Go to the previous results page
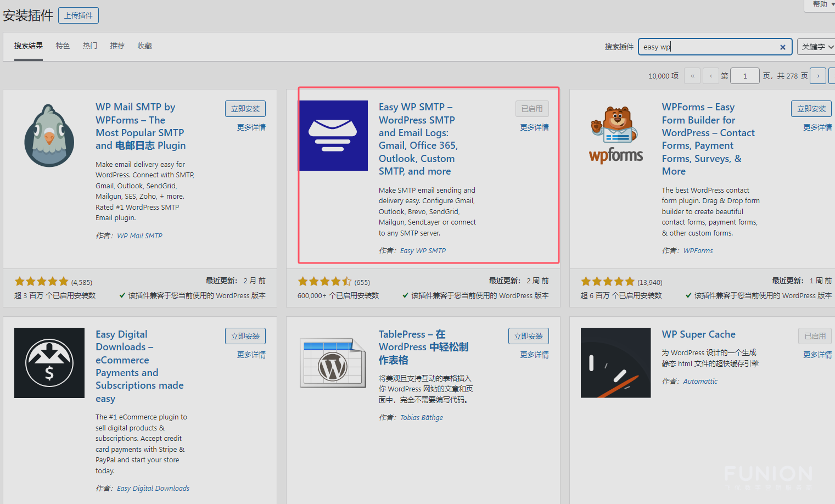 pyautogui.click(x=711, y=76)
